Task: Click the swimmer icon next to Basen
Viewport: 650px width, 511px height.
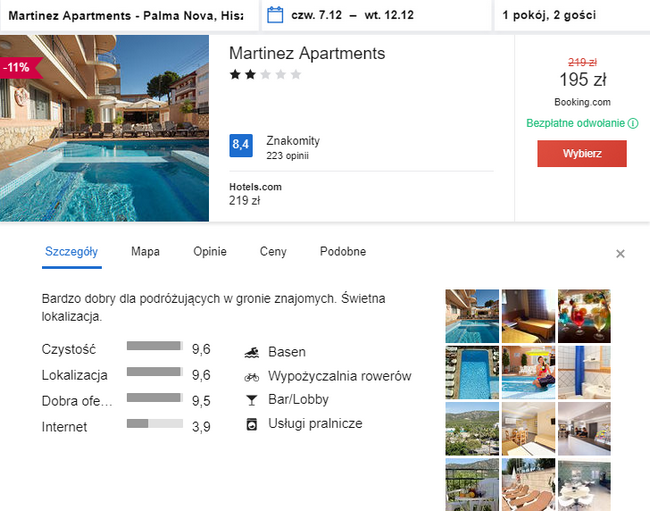Action: (251, 352)
